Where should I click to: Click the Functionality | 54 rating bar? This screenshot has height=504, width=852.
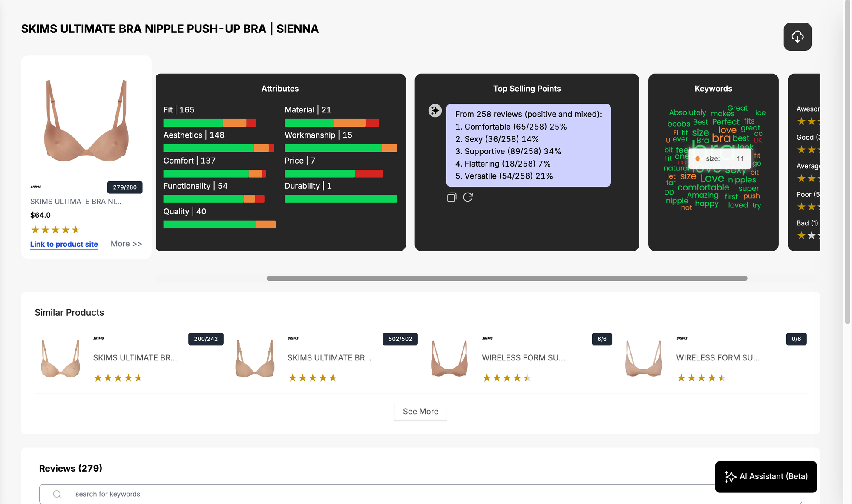click(x=214, y=199)
